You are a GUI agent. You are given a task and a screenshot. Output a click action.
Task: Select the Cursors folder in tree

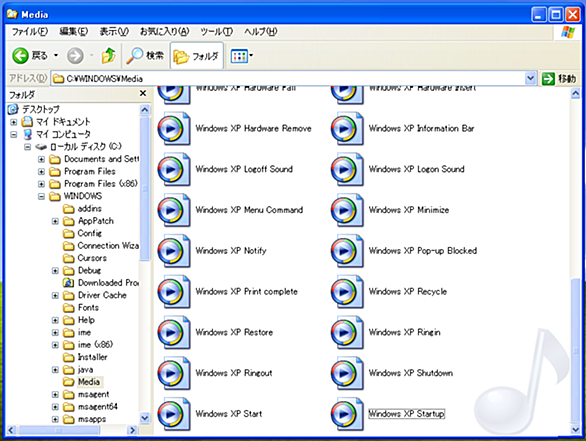click(x=85, y=258)
